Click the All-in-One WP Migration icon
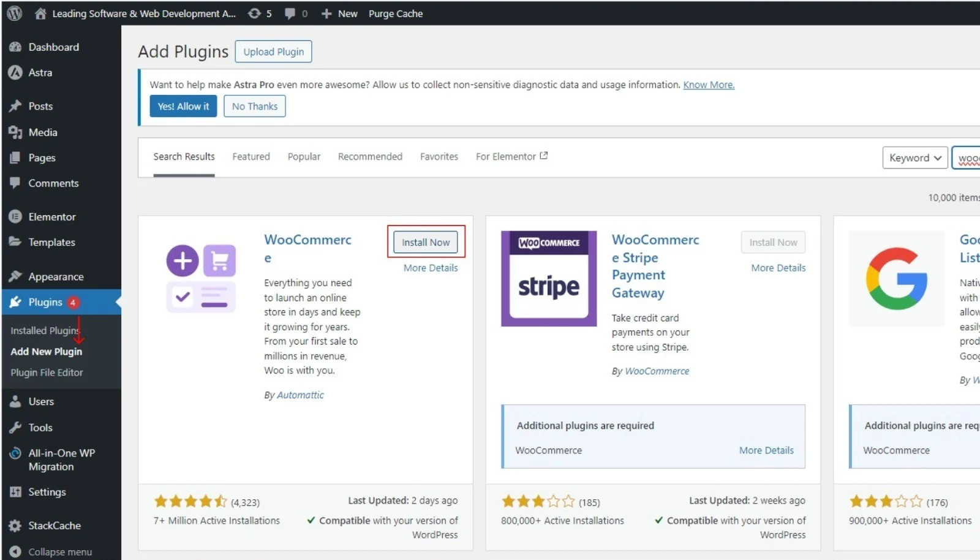The width and height of the screenshot is (980, 560). click(x=15, y=453)
